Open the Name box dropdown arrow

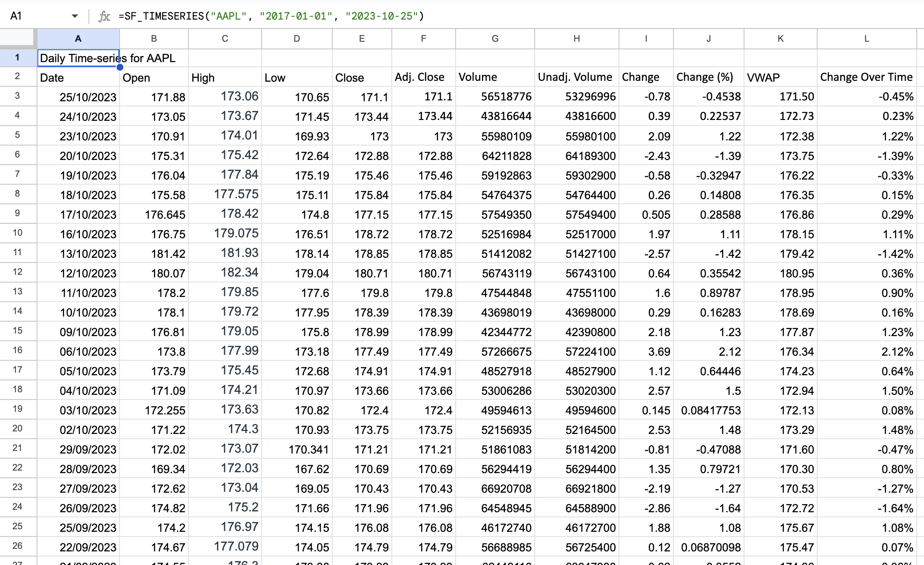75,16
